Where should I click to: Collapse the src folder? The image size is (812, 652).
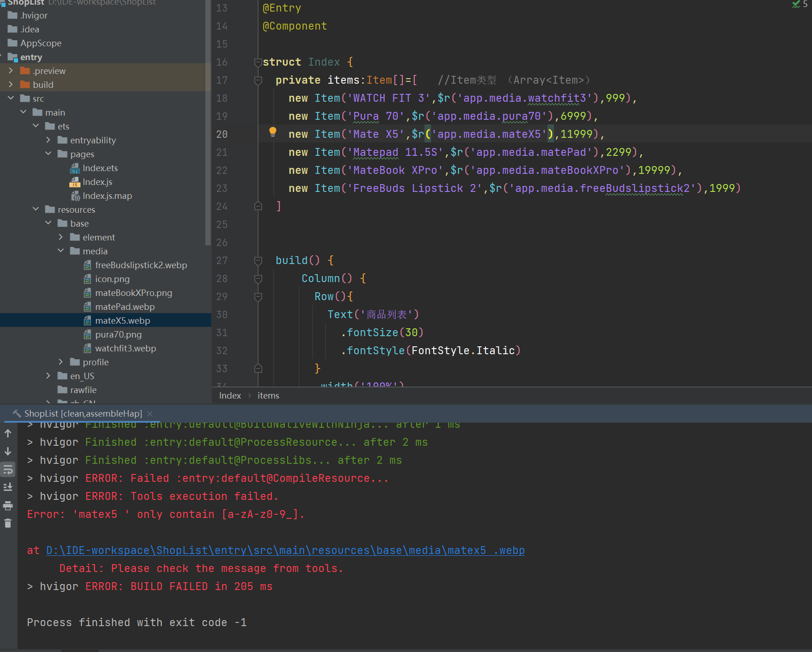11,98
